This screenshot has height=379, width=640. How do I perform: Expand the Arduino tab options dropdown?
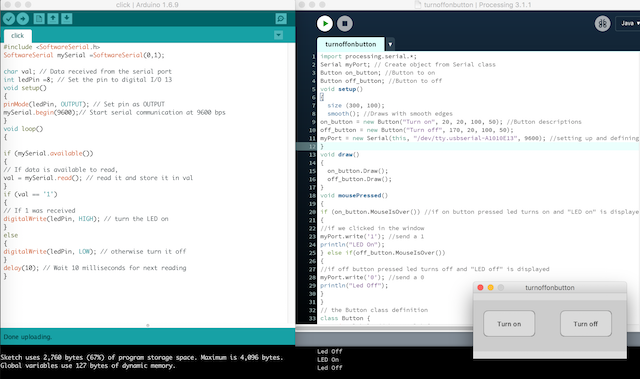pyautogui.click(x=278, y=35)
